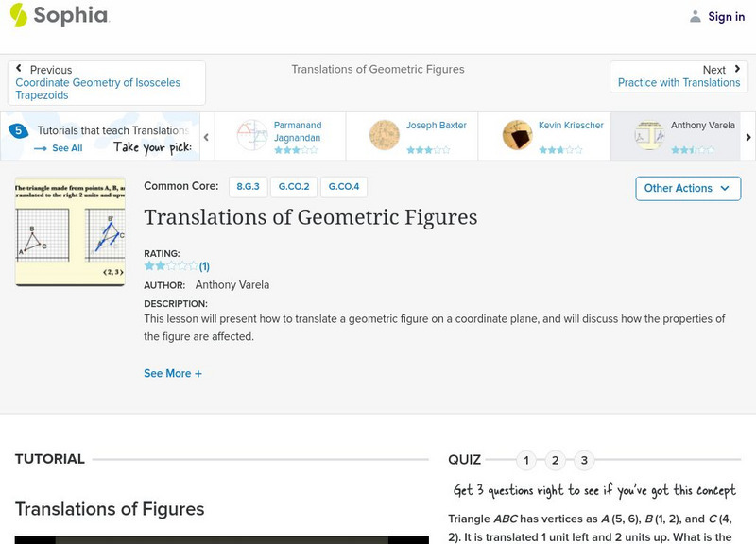Image resolution: width=756 pixels, height=544 pixels.
Task: Expand description with See More +
Action: [x=173, y=373]
